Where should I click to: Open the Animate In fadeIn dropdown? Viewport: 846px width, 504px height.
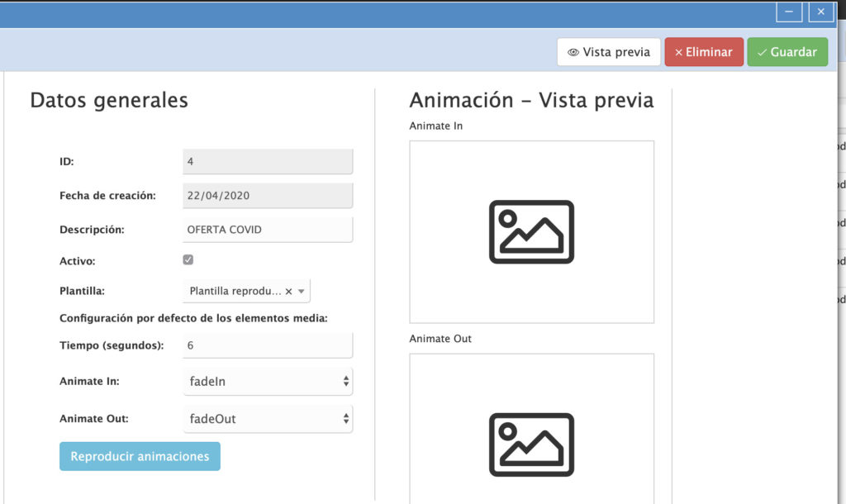[267, 382]
